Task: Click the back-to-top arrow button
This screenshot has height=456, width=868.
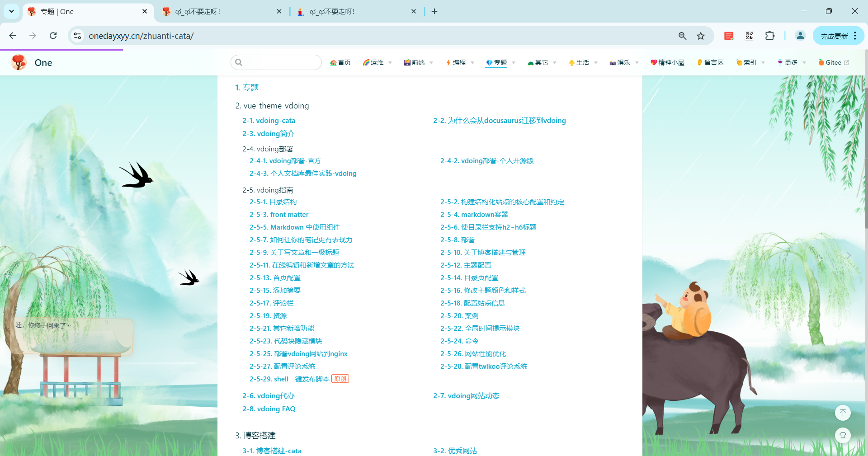Action: [843, 412]
